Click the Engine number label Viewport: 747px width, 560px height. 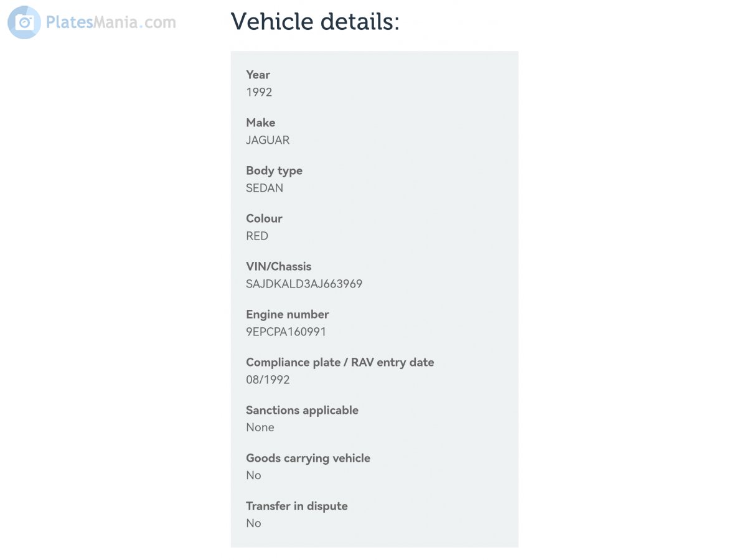pyautogui.click(x=287, y=314)
